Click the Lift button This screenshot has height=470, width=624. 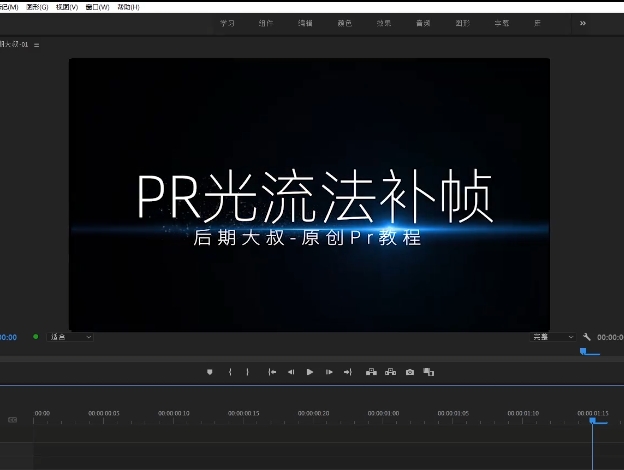tap(371, 372)
